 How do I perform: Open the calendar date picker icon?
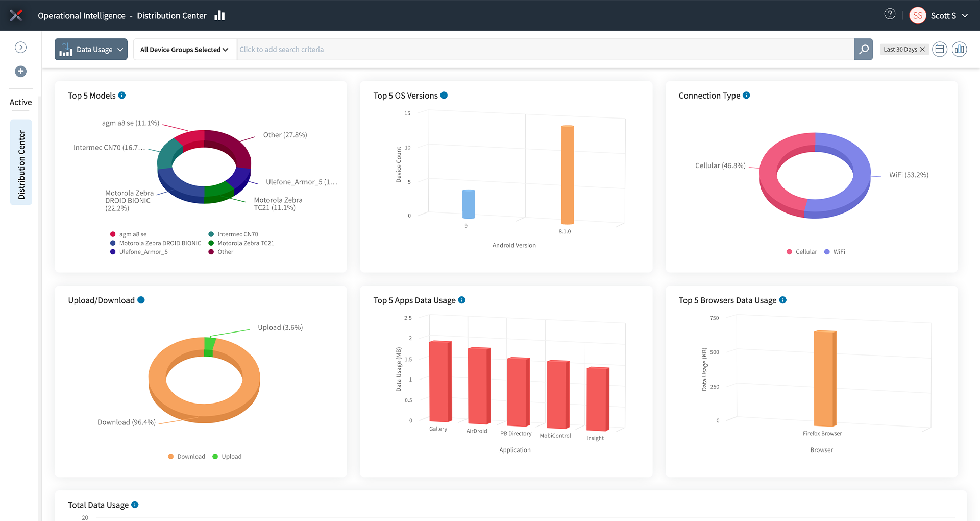pyautogui.click(x=939, y=50)
